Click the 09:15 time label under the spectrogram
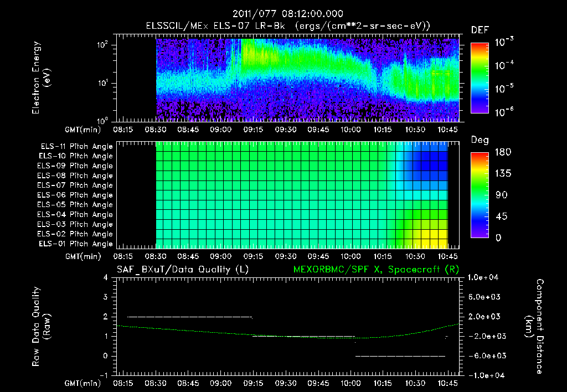The width and height of the screenshot is (567, 392). pyautogui.click(x=253, y=130)
